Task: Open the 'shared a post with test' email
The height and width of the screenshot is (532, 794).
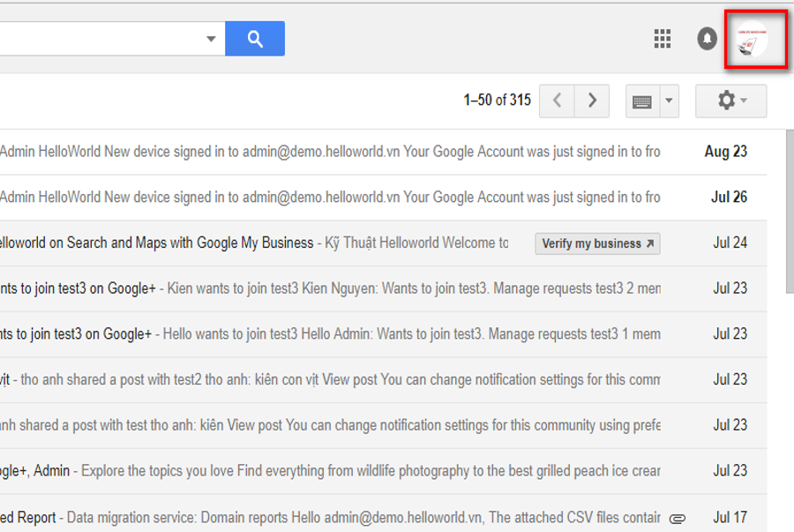Action: point(384,425)
